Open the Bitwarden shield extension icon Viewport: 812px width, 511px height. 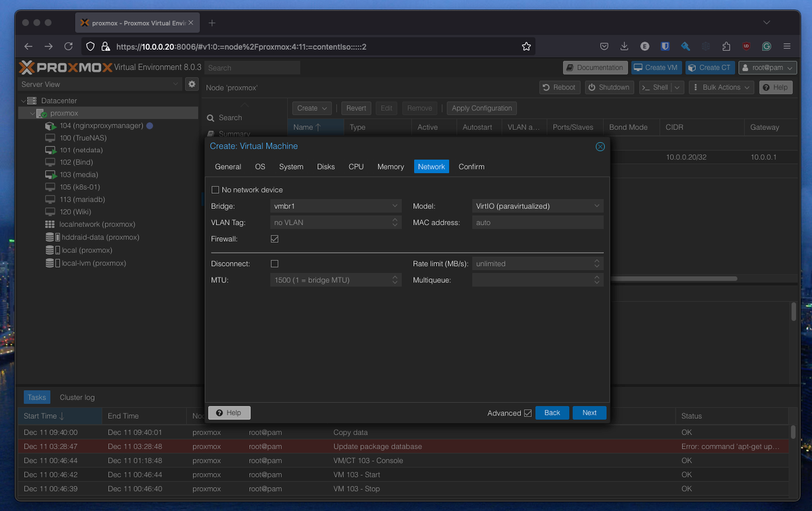click(664, 46)
